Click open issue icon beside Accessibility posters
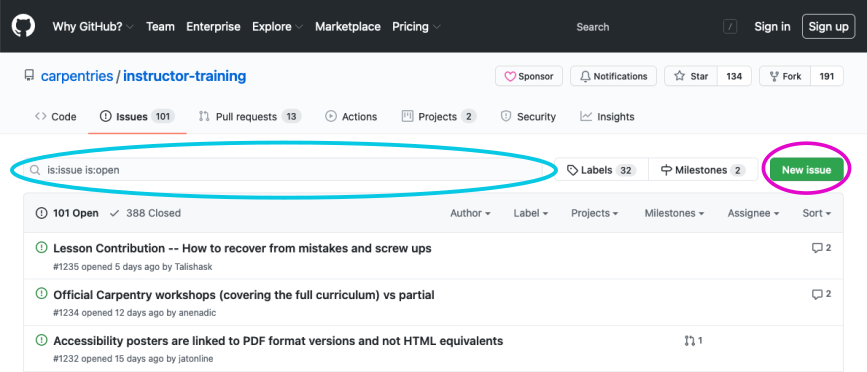The image size is (867, 372). [x=41, y=340]
